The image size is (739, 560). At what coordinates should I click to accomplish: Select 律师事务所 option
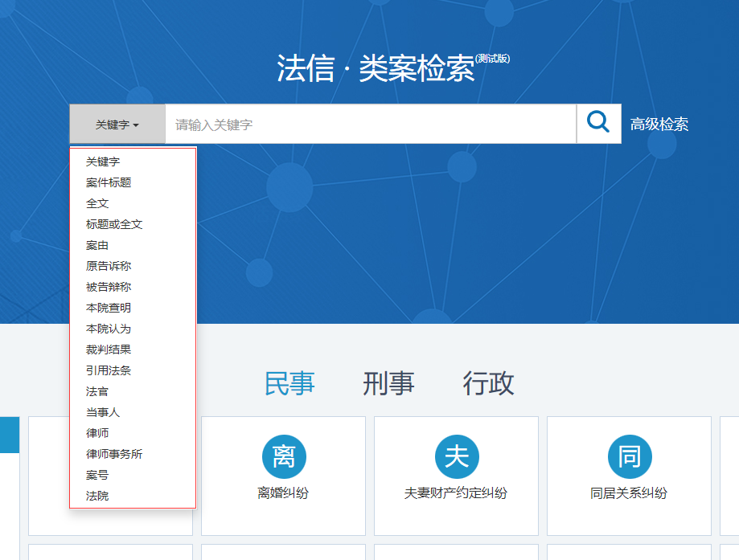coord(114,454)
